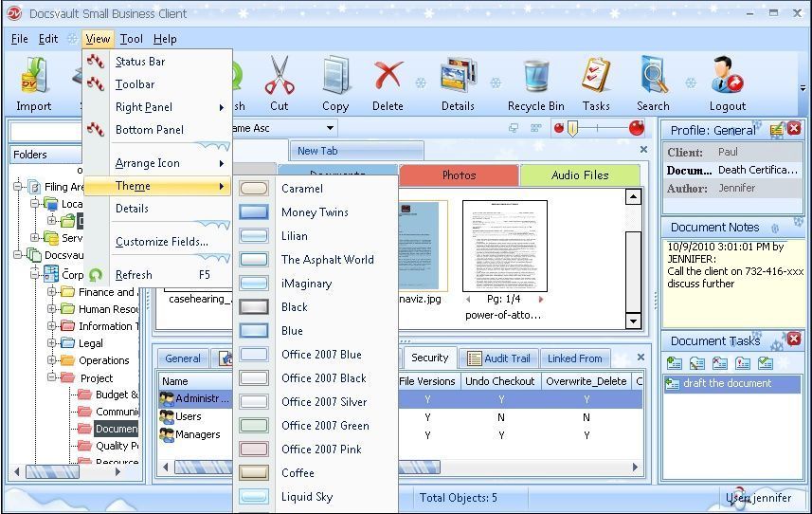Toggle the Toolbar menu option
The width and height of the screenshot is (812, 514).
point(157,84)
